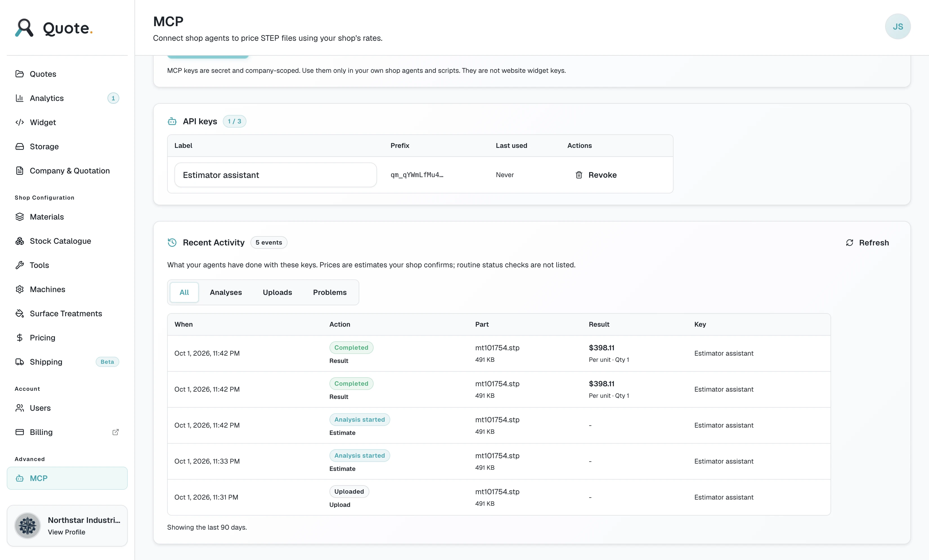Screen dimensions: 929x560
Task: Click the 1 / 3 API keys count badge
Action: tap(234, 121)
